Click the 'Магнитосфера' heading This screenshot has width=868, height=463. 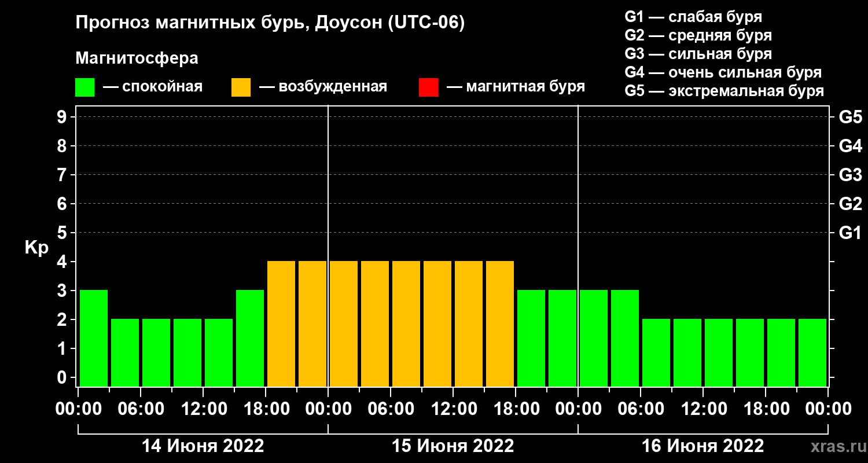pyautogui.click(x=137, y=58)
